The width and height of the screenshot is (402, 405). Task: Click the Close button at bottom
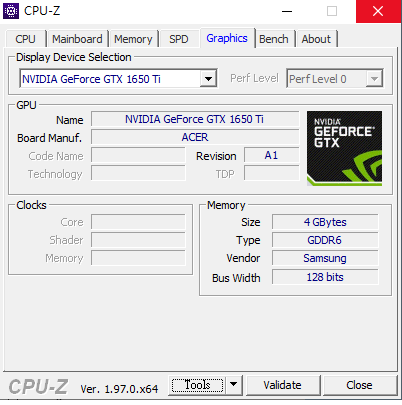[x=359, y=385]
